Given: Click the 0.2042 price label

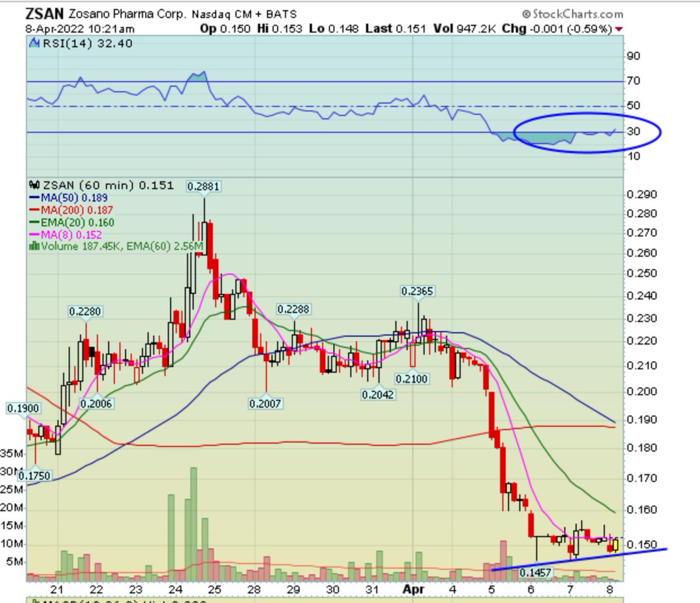Looking at the screenshot, I should [x=378, y=394].
